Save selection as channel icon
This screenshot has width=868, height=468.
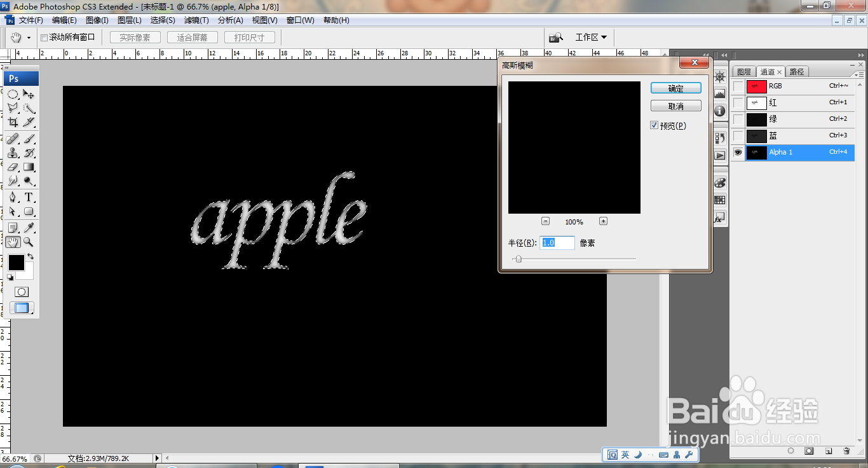pyautogui.click(x=810, y=451)
